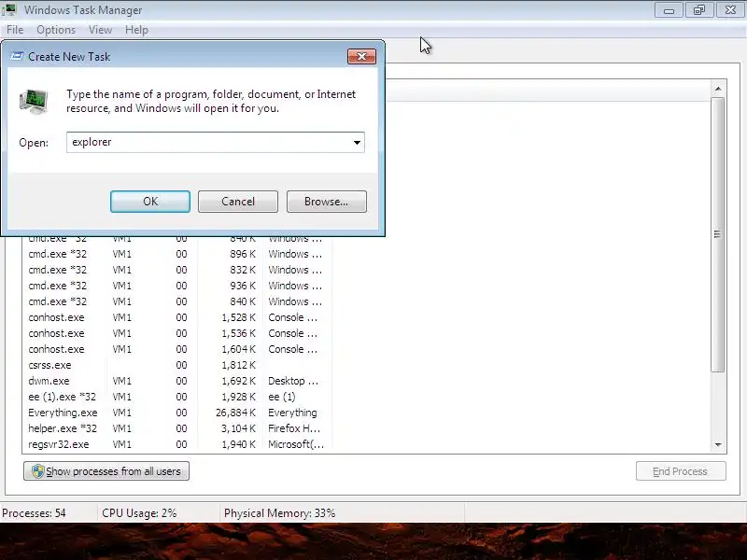
Task: Click the process list scroll up arrow
Action: (718, 89)
